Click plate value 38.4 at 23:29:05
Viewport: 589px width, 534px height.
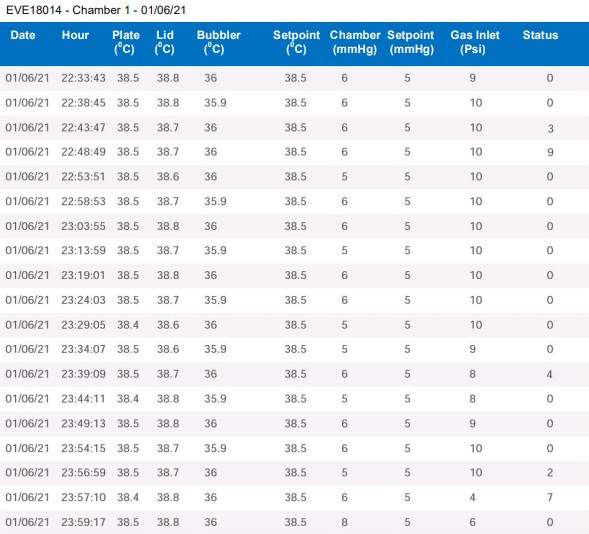point(128,325)
